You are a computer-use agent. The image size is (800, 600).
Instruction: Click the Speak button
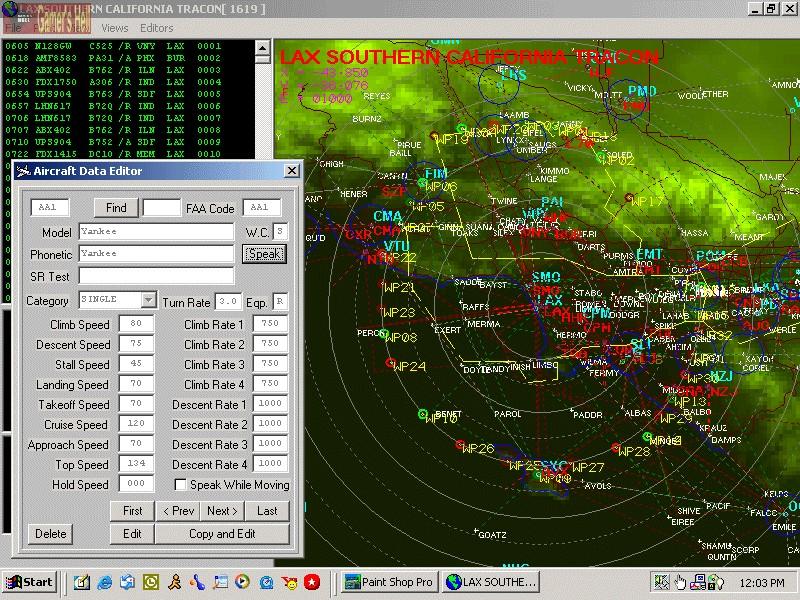264,254
